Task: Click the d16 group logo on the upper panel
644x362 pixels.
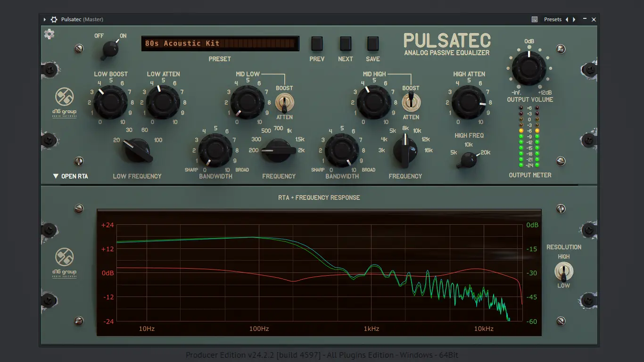Action: tap(65, 103)
